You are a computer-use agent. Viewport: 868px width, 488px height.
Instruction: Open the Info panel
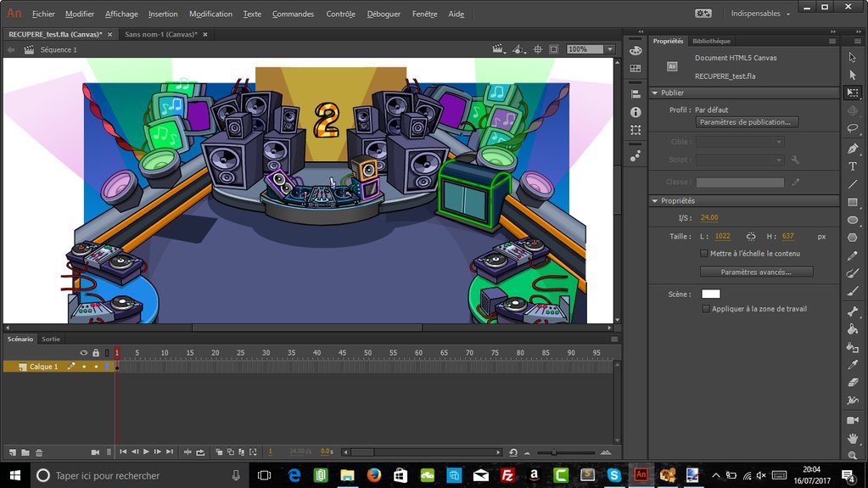[x=636, y=112]
